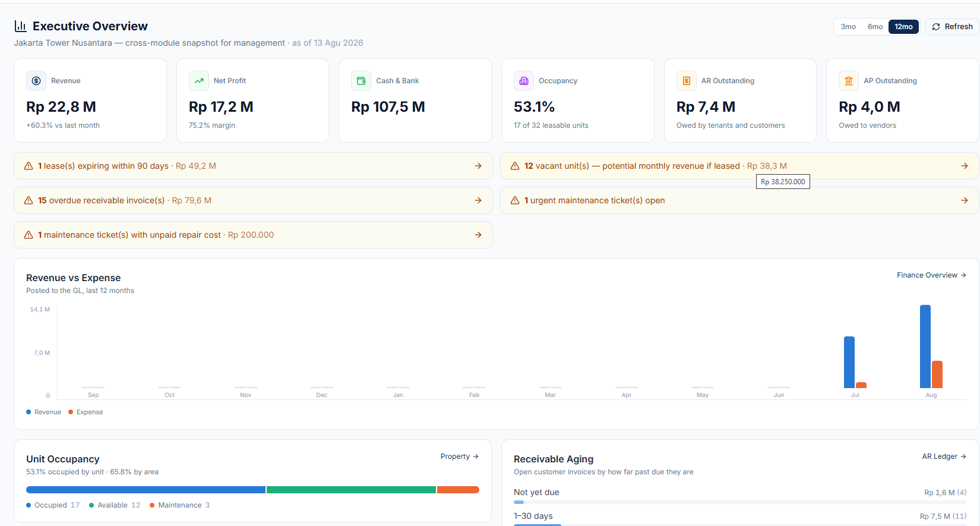Click warning icon on overdue receivable alert
This screenshot has height=526, width=980.
point(29,200)
